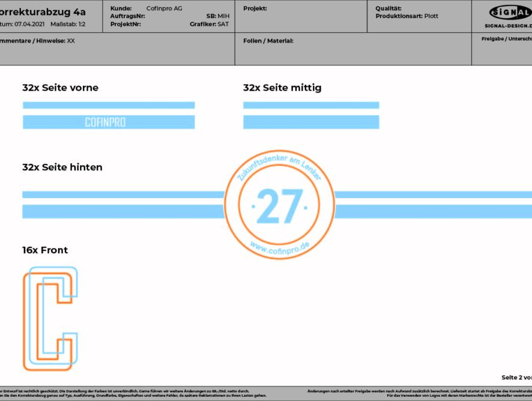Click the 'ProjektNr:' label
Screen dimensions: 532x401
[x=125, y=24]
